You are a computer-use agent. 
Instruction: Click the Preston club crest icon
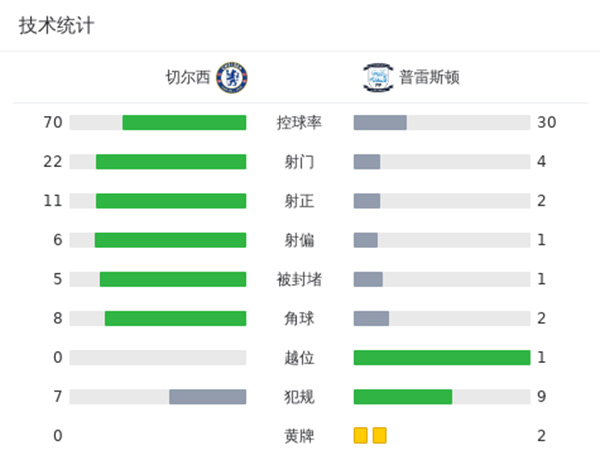pyautogui.click(x=376, y=77)
